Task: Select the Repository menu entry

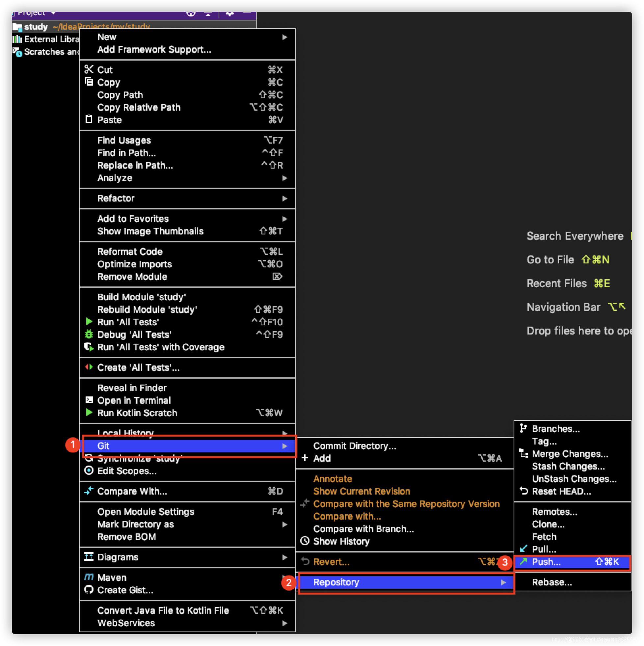Action: 336,582
